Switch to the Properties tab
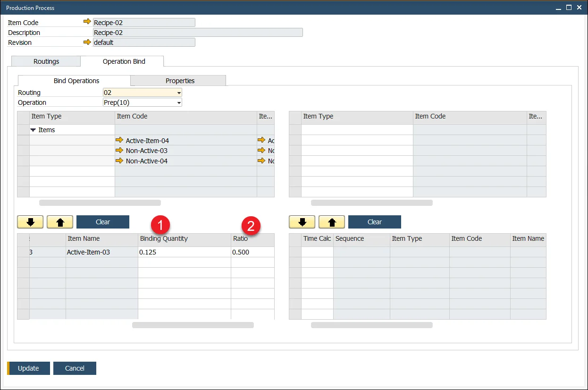The image size is (588, 390). click(180, 81)
